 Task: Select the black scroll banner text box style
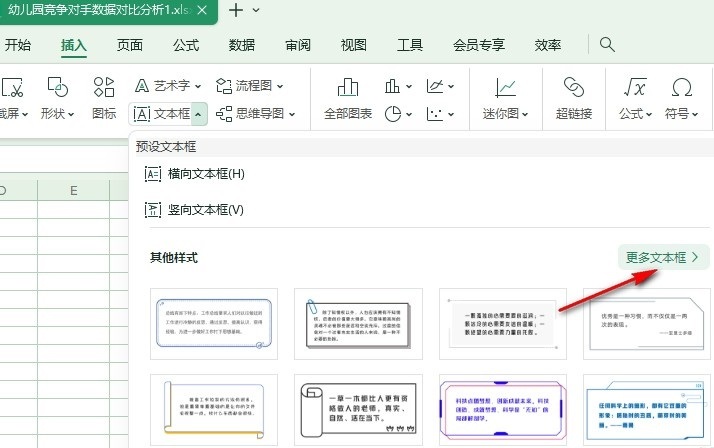click(358, 410)
